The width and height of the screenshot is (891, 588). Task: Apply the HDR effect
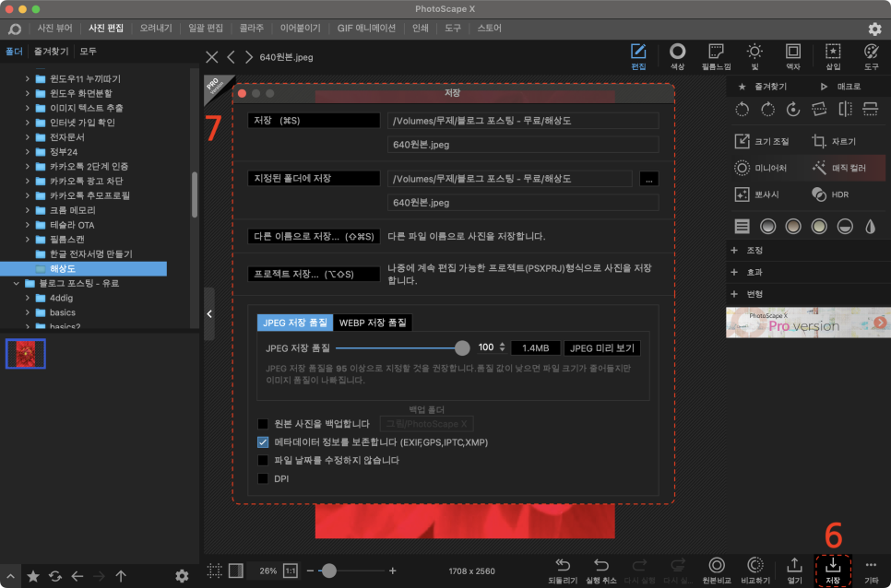pyautogui.click(x=830, y=194)
